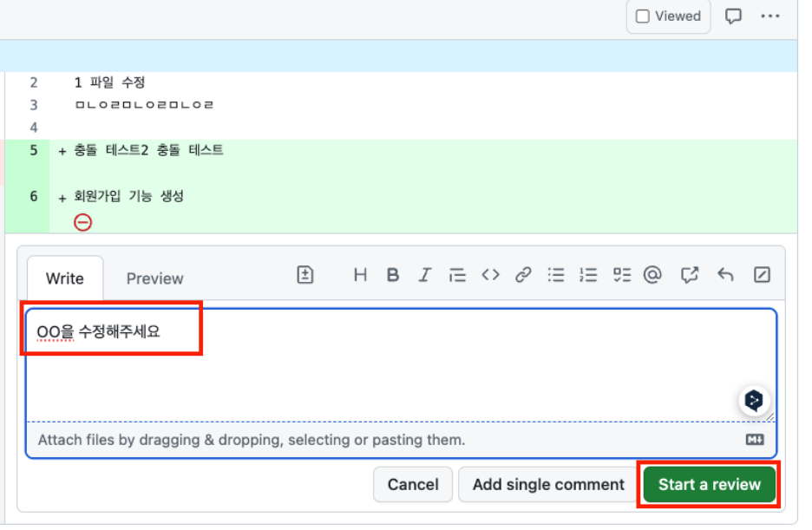Image resolution: width=812 pixels, height=530 pixels.
Task: Click the hexagon extension icon in the text area
Action: [x=754, y=400]
